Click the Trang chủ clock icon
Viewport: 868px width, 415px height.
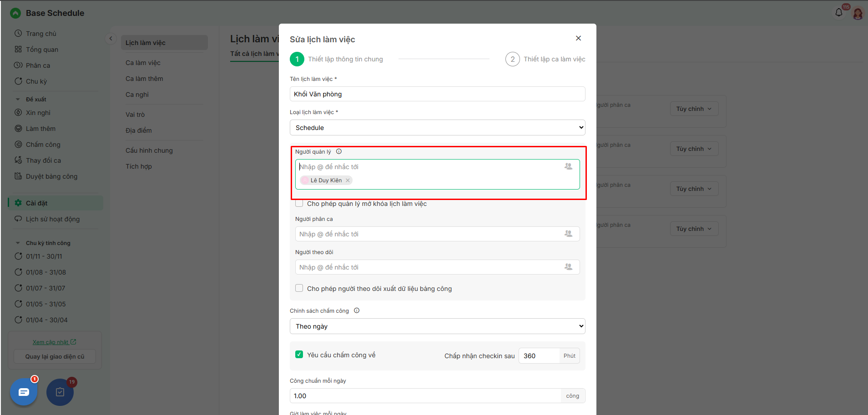(x=18, y=33)
